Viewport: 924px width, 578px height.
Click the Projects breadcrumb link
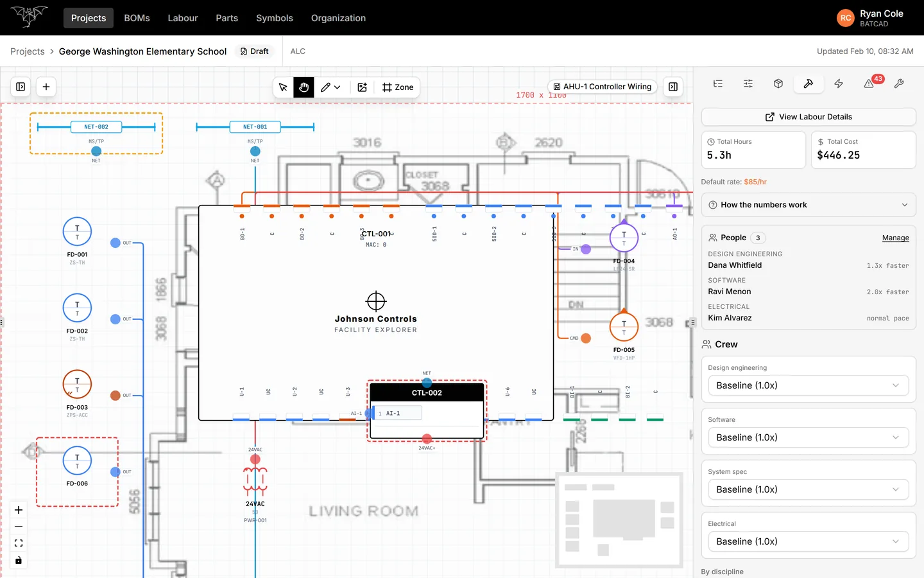coord(28,51)
